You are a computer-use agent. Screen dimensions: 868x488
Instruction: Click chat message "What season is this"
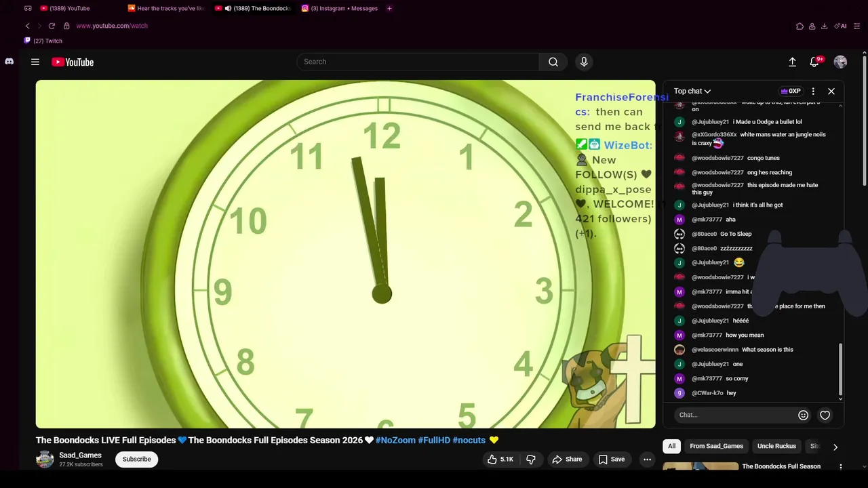click(768, 350)
